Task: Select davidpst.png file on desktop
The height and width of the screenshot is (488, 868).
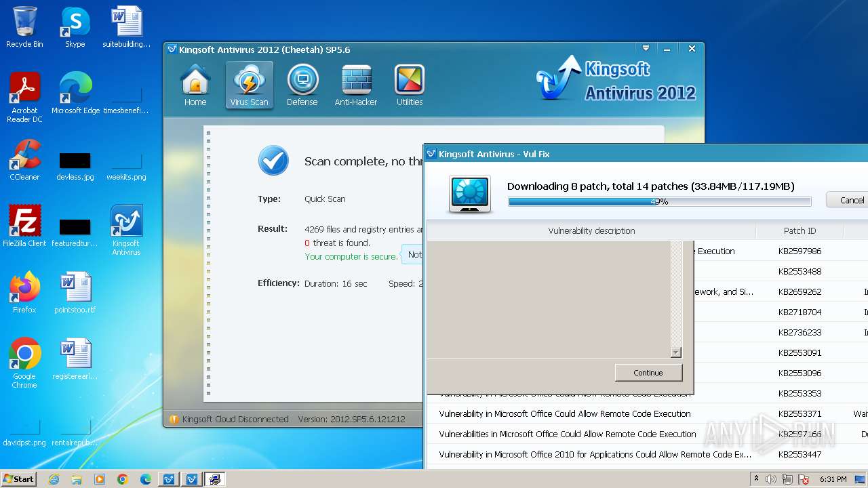Action: [x=24, y=432]
